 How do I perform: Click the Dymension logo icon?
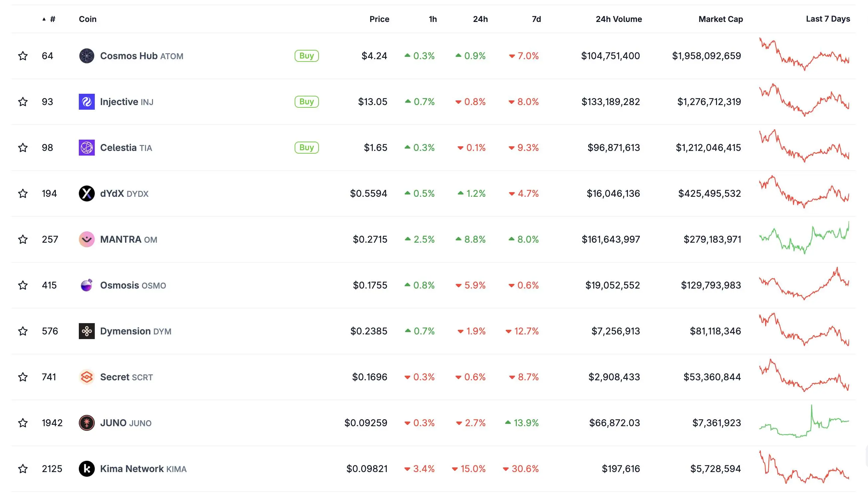pyautogui.click(x=86, y=331)
